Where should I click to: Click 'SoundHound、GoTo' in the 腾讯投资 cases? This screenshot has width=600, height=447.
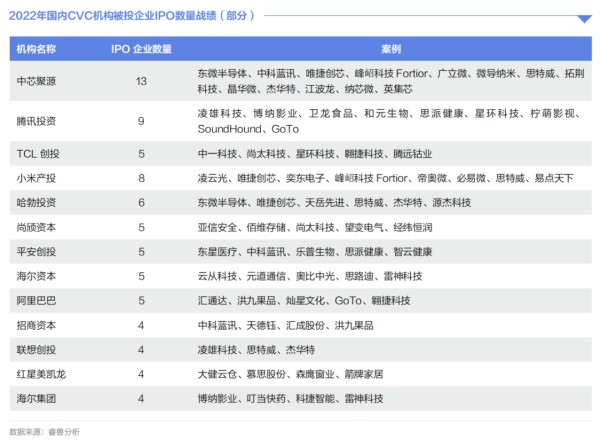[248, 129]
